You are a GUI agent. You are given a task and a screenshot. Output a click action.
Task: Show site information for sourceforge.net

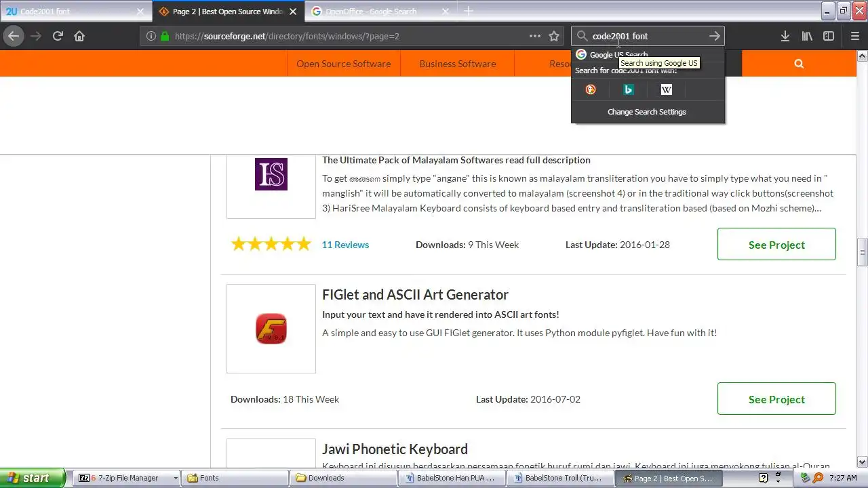coord(151,36)
